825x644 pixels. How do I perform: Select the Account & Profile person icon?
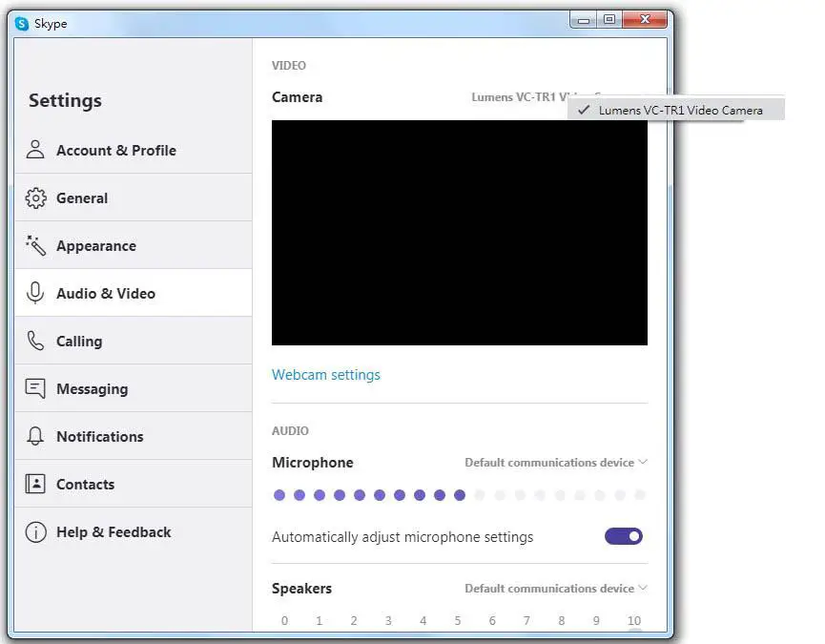[35, 150]
